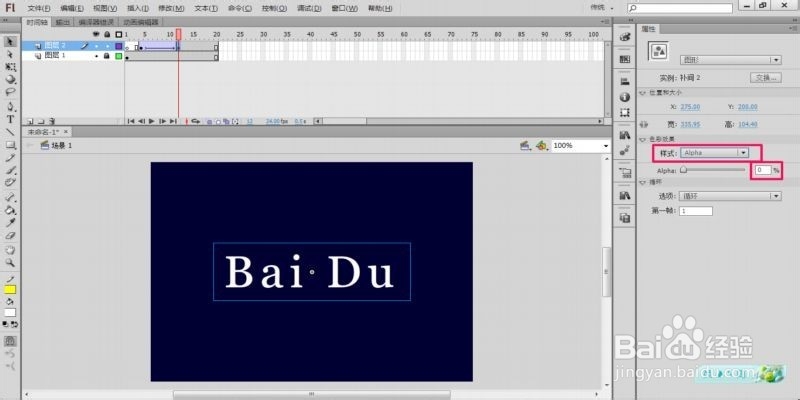Open the Align panel icon
Viewport: 800px width, 400px height.
click(624, 81)
